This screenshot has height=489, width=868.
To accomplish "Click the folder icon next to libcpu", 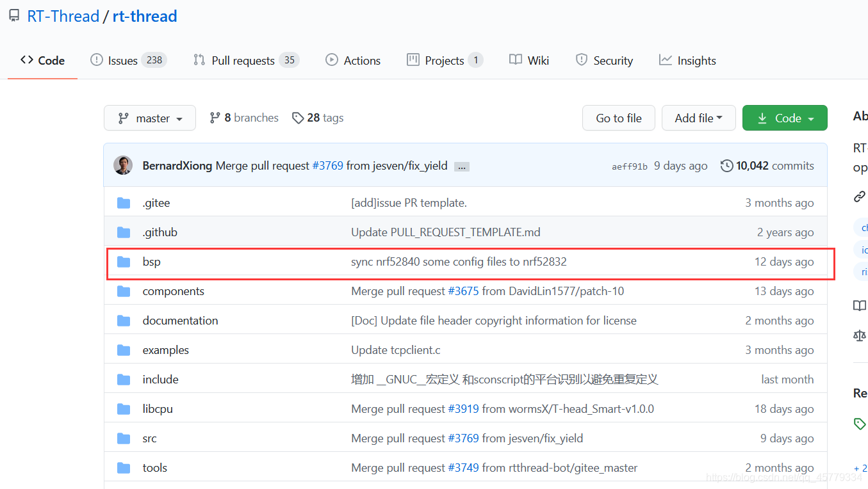I will point(124,409).
